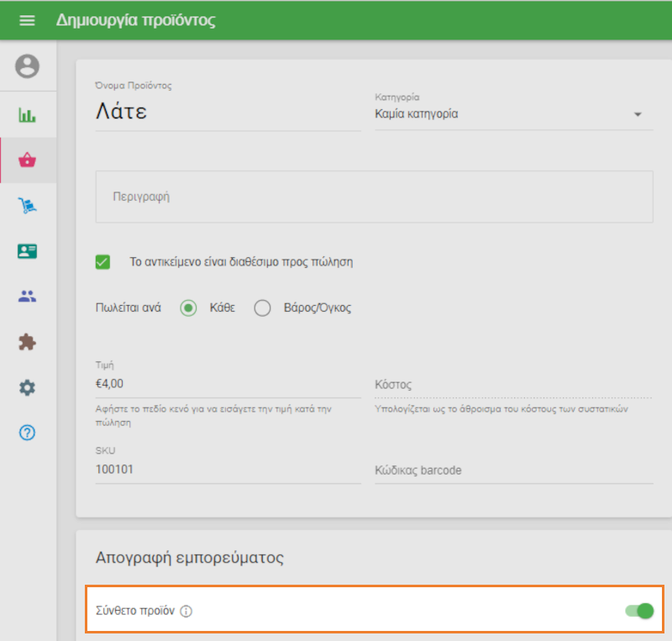Open Integrations puzzle piece icon
The width and height of the screenshot is (672, 641).
pos(28,342)
